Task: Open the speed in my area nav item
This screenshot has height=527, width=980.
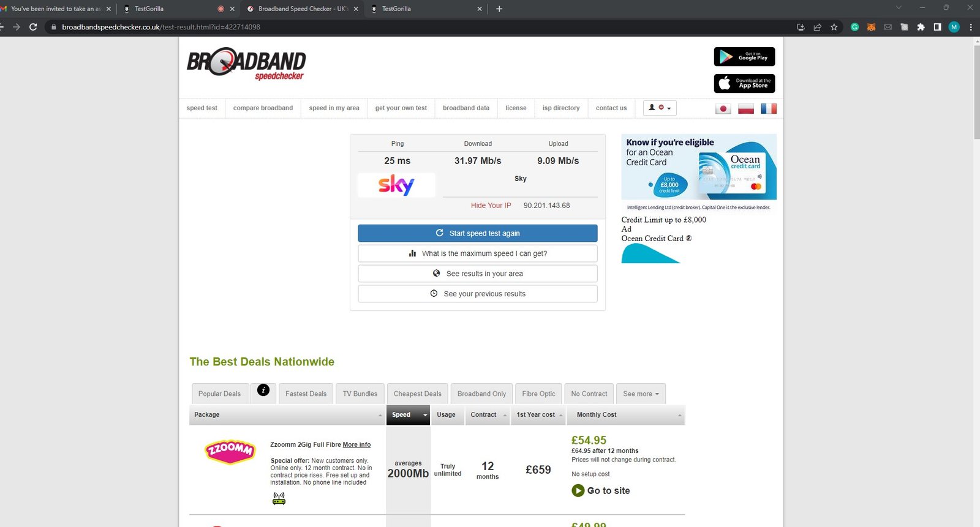Action: coord(334,108)
